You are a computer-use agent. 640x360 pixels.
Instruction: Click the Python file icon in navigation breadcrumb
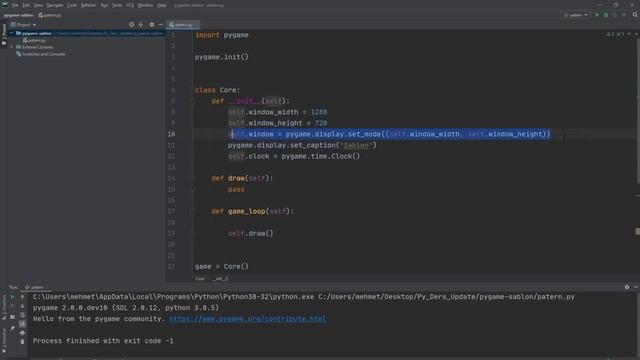pos(40,15)
